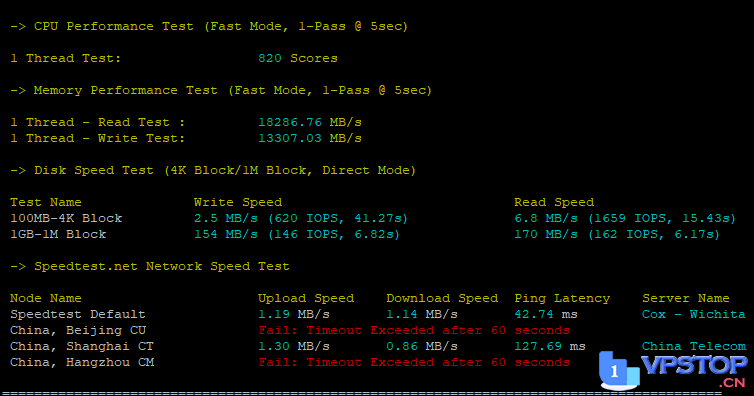The image size is (754, 396).
Task: Select the 13307.03 MB/s write value
Action: [x=310, y=138]
